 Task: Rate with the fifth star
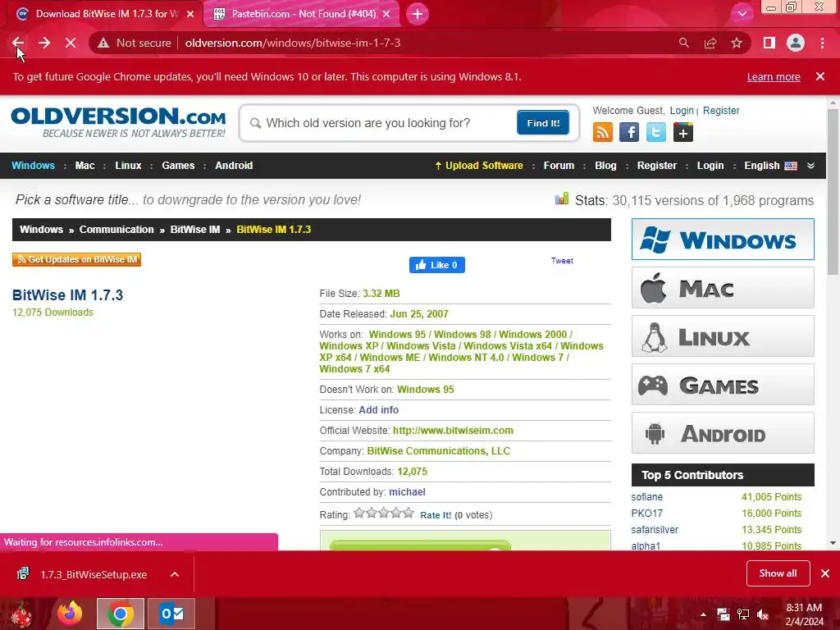pyautogui.click(x=409, y=514)
